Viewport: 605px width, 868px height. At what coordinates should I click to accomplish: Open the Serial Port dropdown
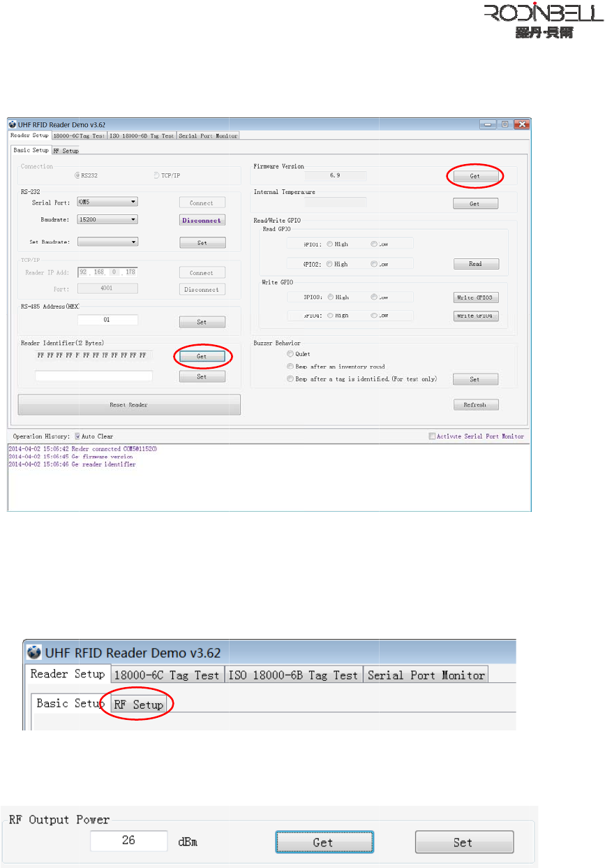107,202
